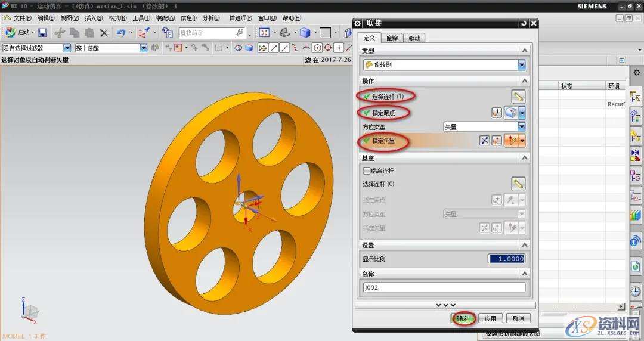Click the select link icon under 操作
The width and height of the screenshot is (644, 341).
tap(518, 96)
